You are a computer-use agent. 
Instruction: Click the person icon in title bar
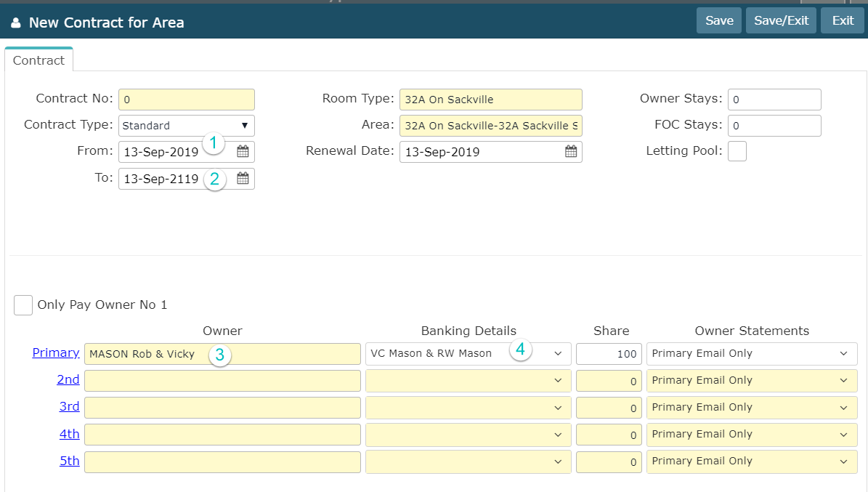coord(16,23)
